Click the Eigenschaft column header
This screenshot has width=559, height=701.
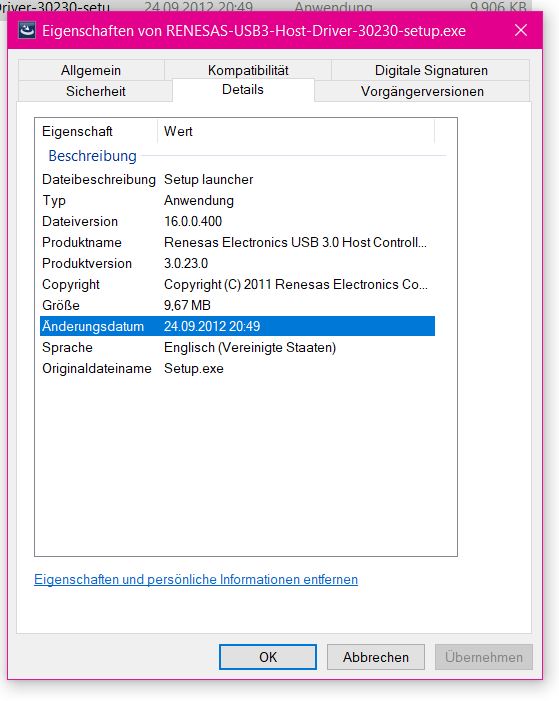coord(96,131)
